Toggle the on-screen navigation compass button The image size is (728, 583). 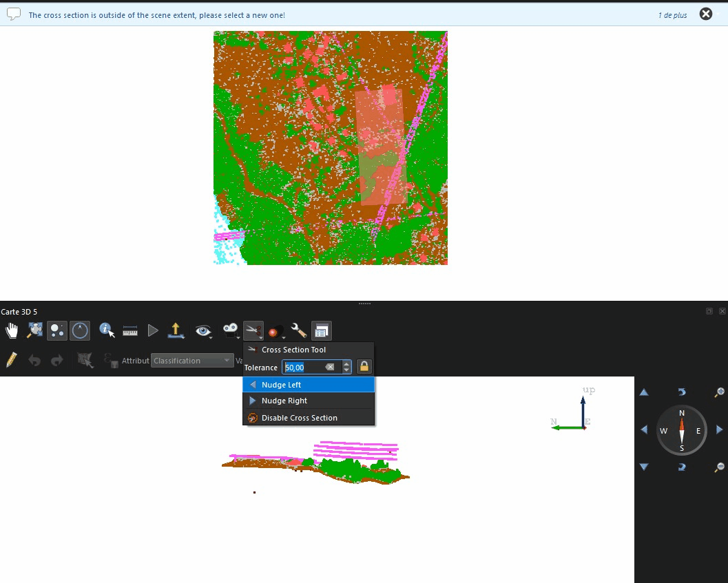(x=80, y=331)
